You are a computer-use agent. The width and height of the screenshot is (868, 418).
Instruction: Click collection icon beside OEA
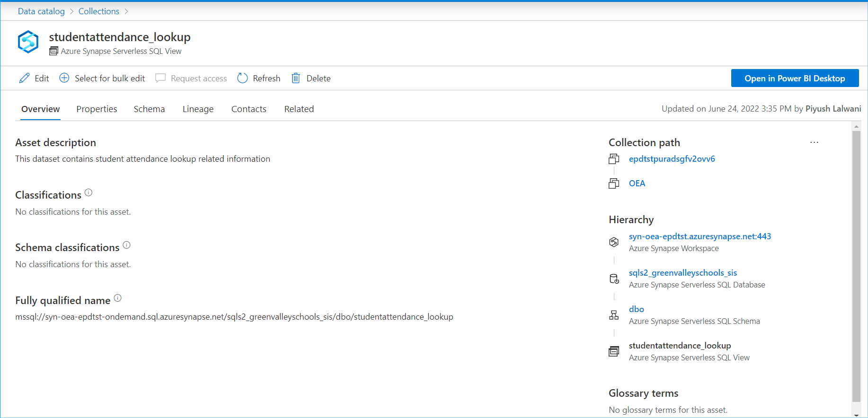pyautogui.click(x=614, y=183)
